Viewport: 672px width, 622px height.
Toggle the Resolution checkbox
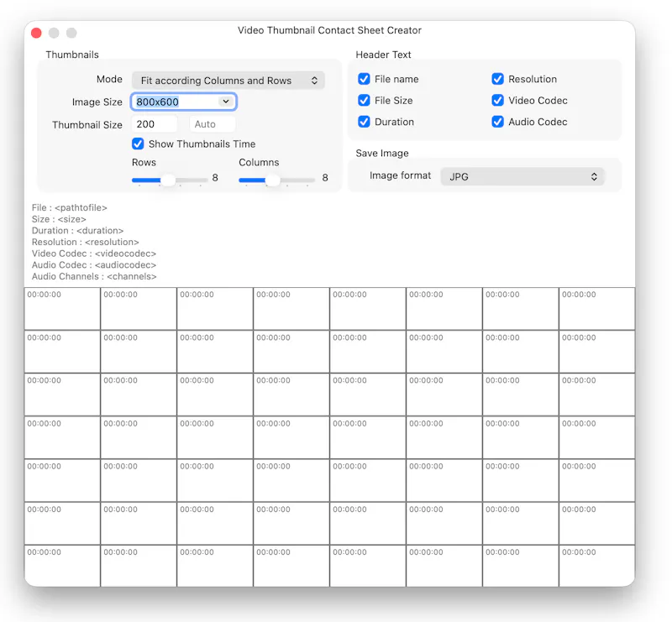click(497, 79)
